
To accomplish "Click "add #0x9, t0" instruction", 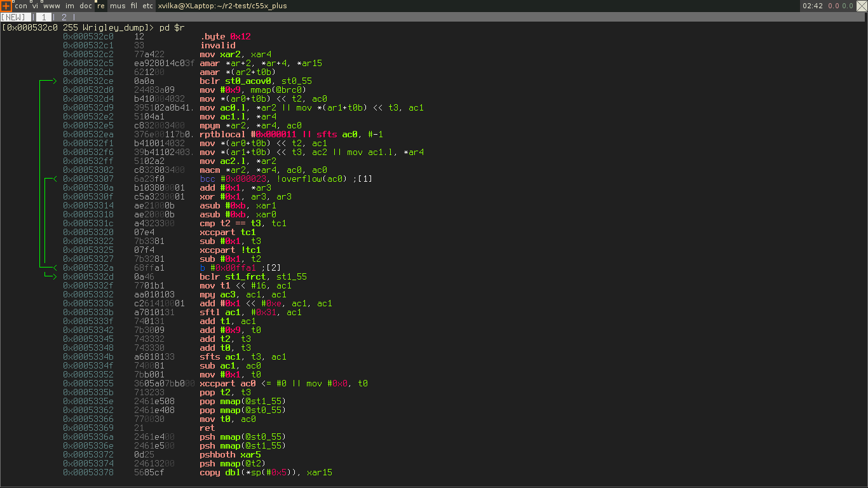I will click(231, 330).
